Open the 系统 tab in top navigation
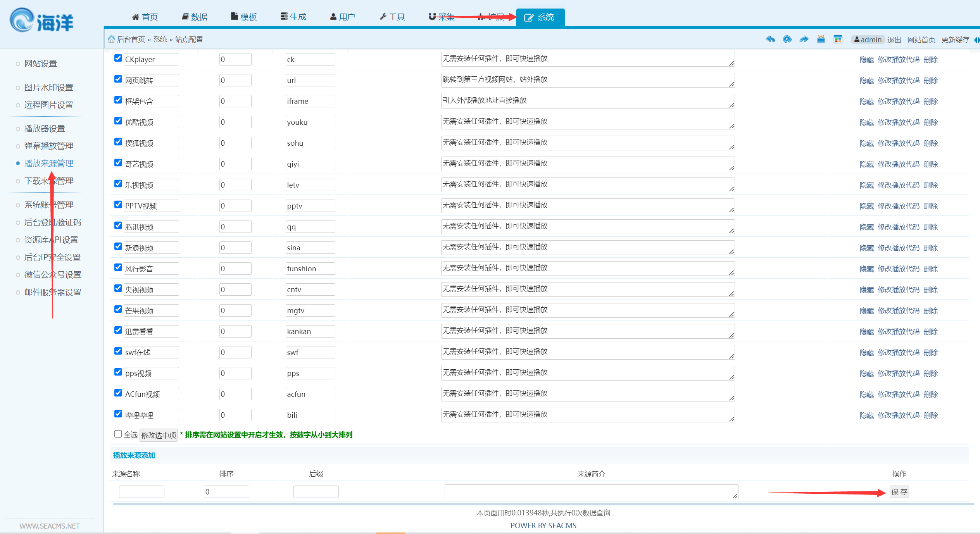Viewport: 980px width, 534px height. [x=540, y=17]
